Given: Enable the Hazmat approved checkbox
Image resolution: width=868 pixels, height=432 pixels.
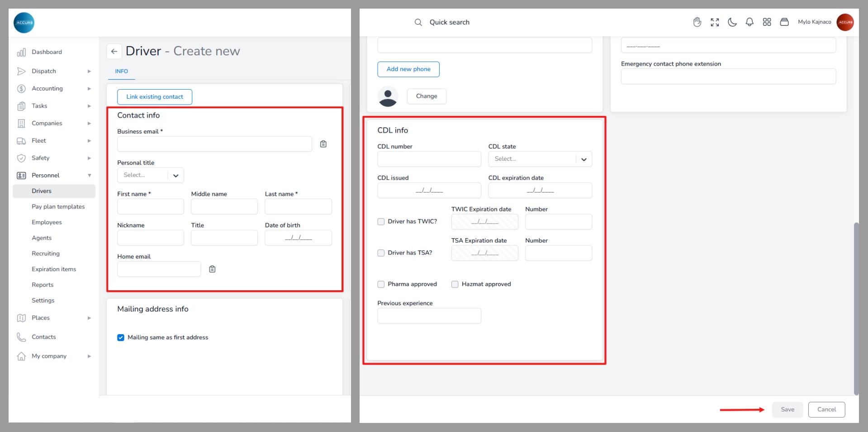Looking at the screenshot, I should (x=455, y=284).
